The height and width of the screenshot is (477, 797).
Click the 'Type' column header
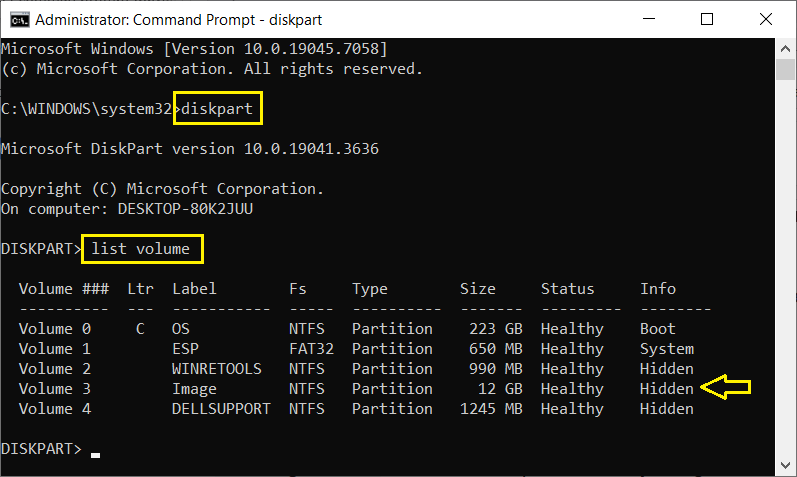pos(370,290)
